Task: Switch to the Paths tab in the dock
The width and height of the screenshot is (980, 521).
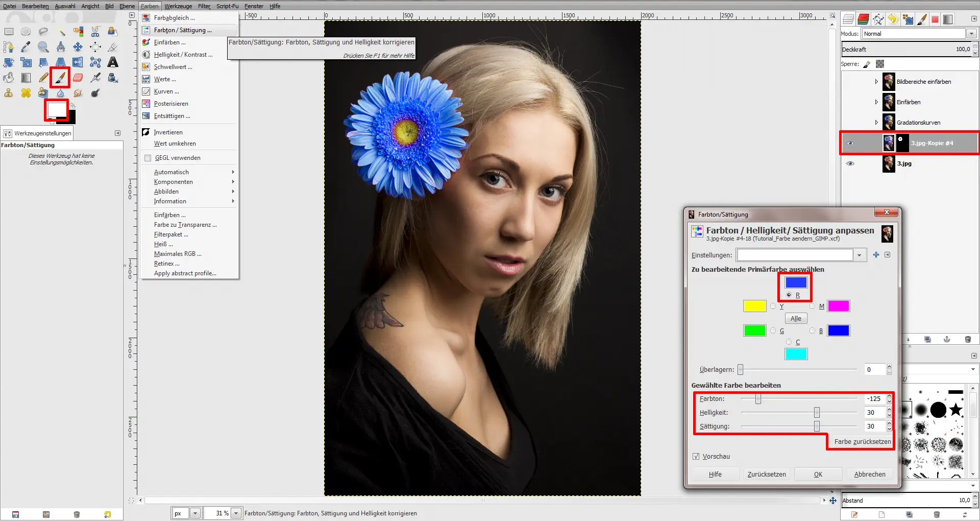Action: [x=878, y=19]
